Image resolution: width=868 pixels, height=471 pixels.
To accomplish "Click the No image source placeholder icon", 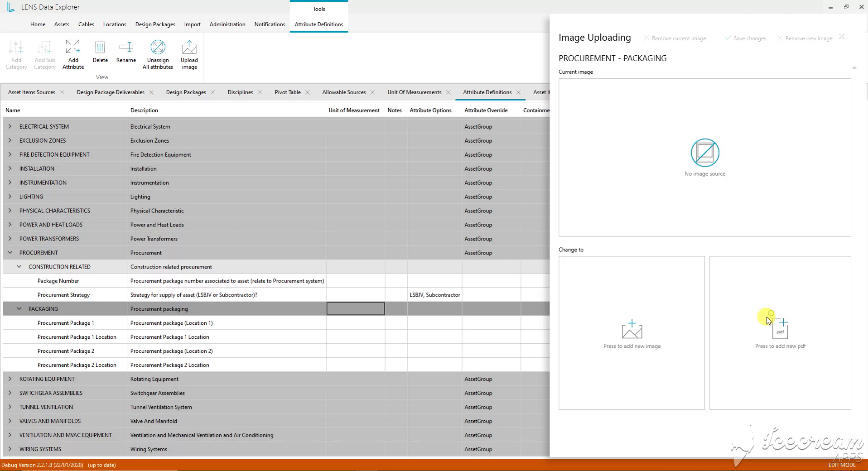I will click(705, 153).
